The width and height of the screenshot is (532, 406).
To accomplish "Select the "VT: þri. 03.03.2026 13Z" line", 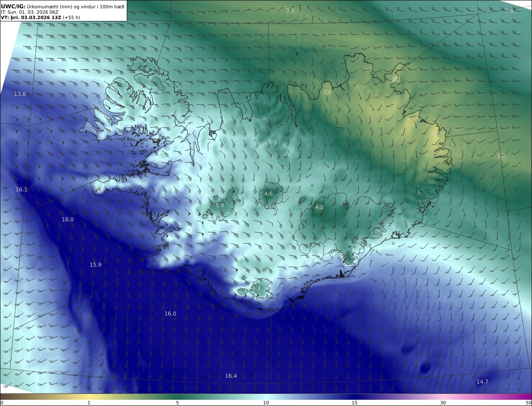I will (31, 17).
